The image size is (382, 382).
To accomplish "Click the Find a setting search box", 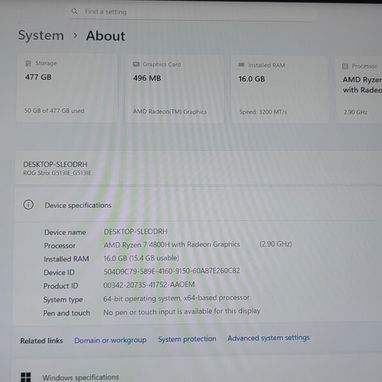I will [192, 12].
